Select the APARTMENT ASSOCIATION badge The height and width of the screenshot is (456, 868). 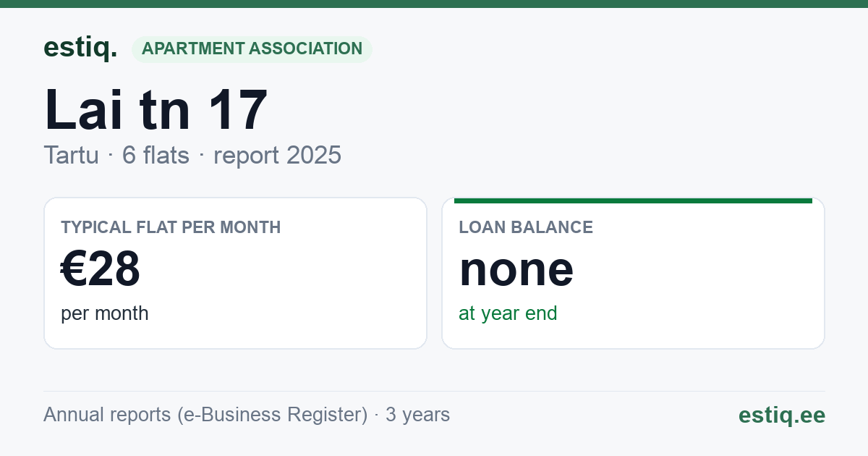[x=252, y=49]
